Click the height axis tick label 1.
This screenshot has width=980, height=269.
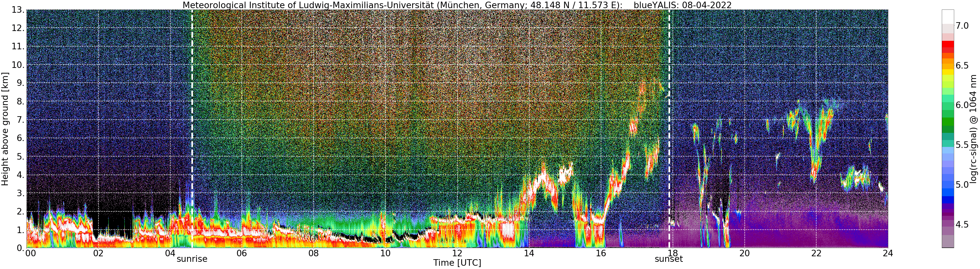coord(21,230)
